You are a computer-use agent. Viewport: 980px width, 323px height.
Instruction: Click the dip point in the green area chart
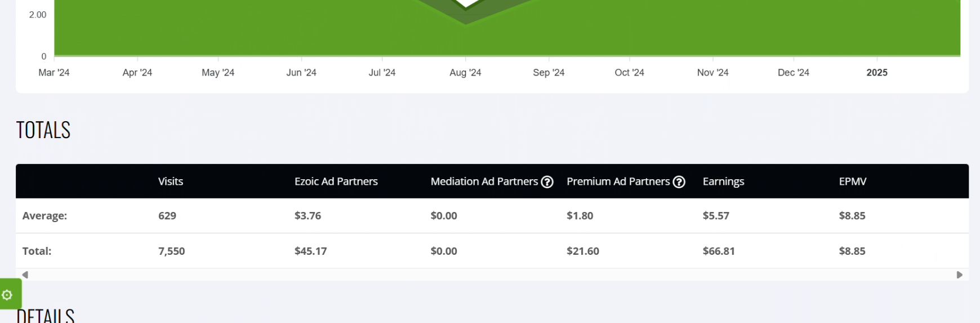click(466, 24)
